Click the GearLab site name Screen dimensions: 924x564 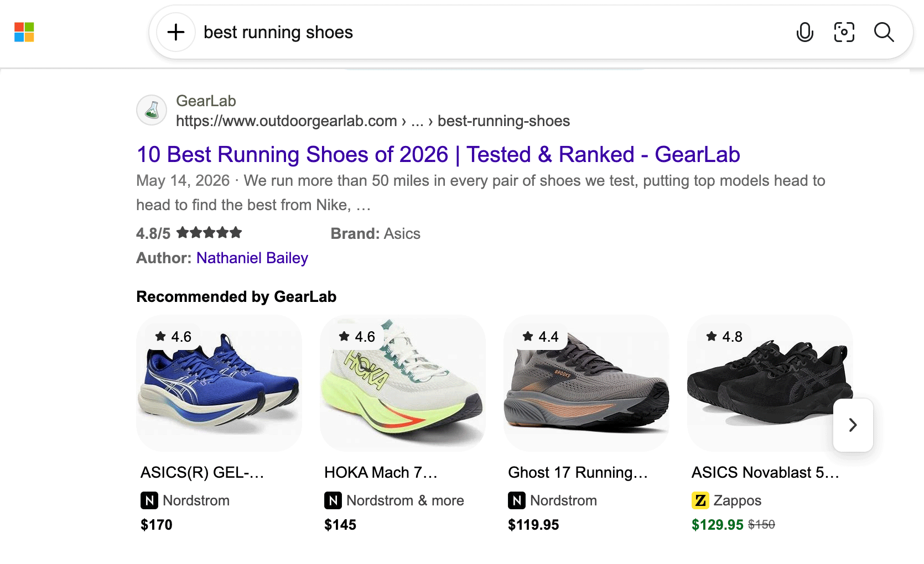point(206,101)
